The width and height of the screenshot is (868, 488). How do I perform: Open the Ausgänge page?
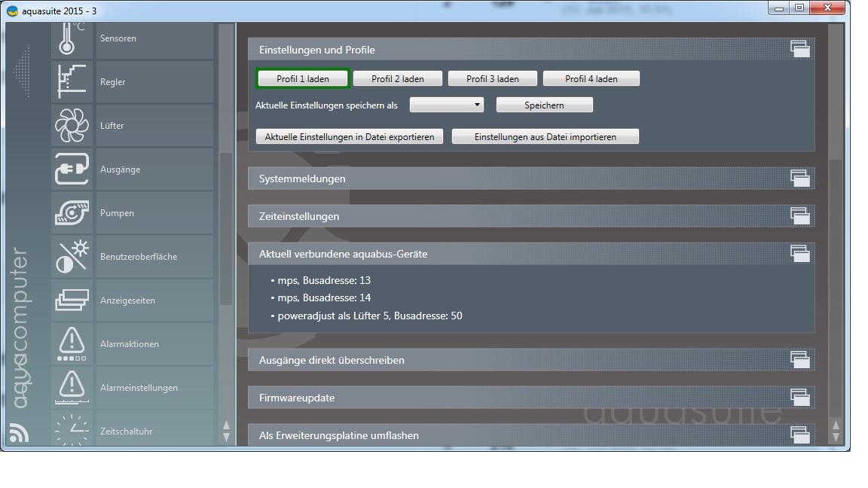[155, 169]
